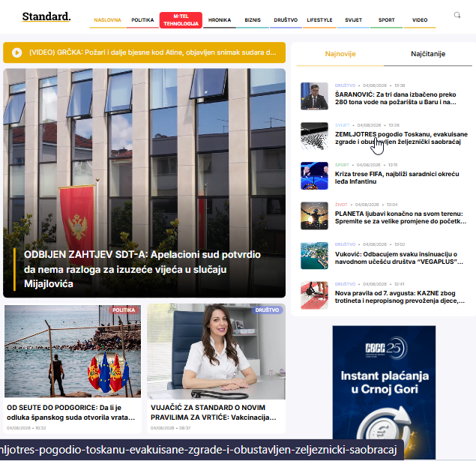Open the SVIJET section
476x461 pixels.
point(353,20)
